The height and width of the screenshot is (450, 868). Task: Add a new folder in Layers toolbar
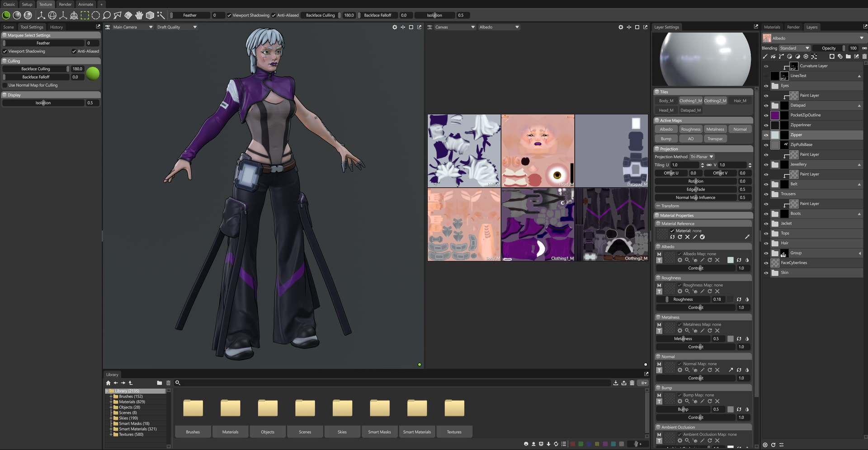[848, 56]
